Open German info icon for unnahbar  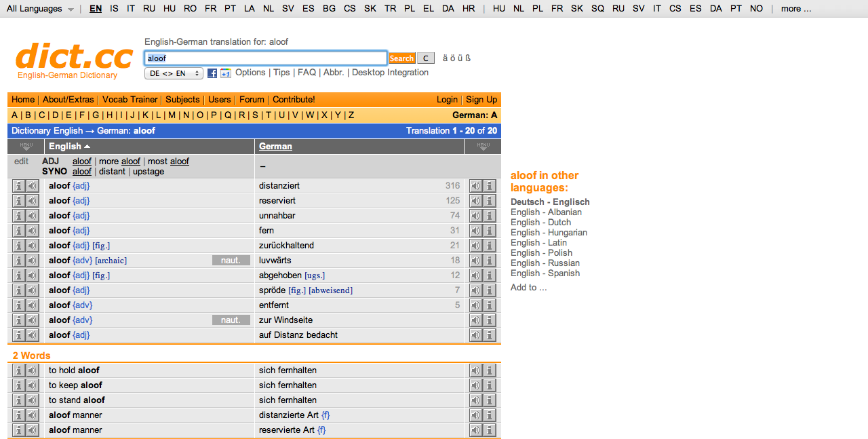pos(490,216)
